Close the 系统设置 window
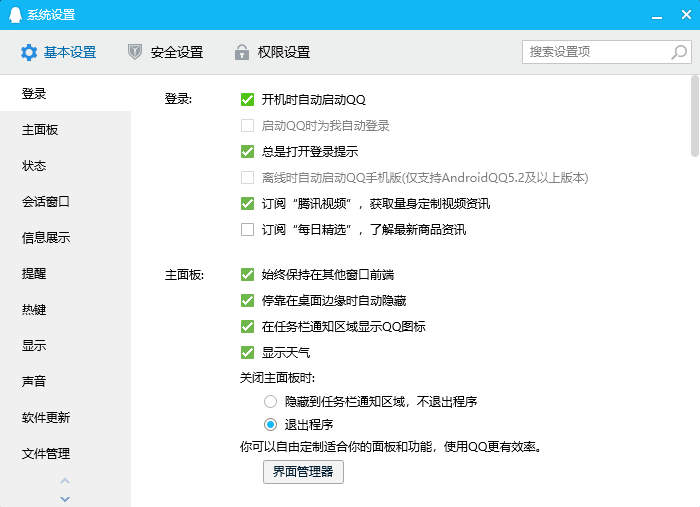The image size is (700, 507). pos(686,15)
